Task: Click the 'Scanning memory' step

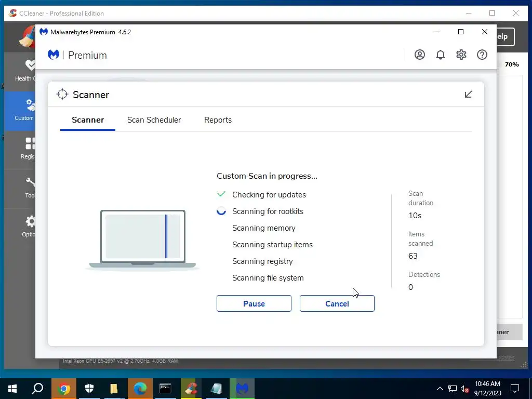Action: coord(263,228)
